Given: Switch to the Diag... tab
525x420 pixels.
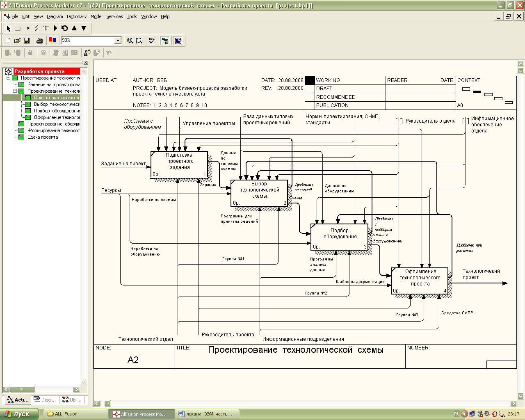Looking at the screenshot, I should coord(43,399).
